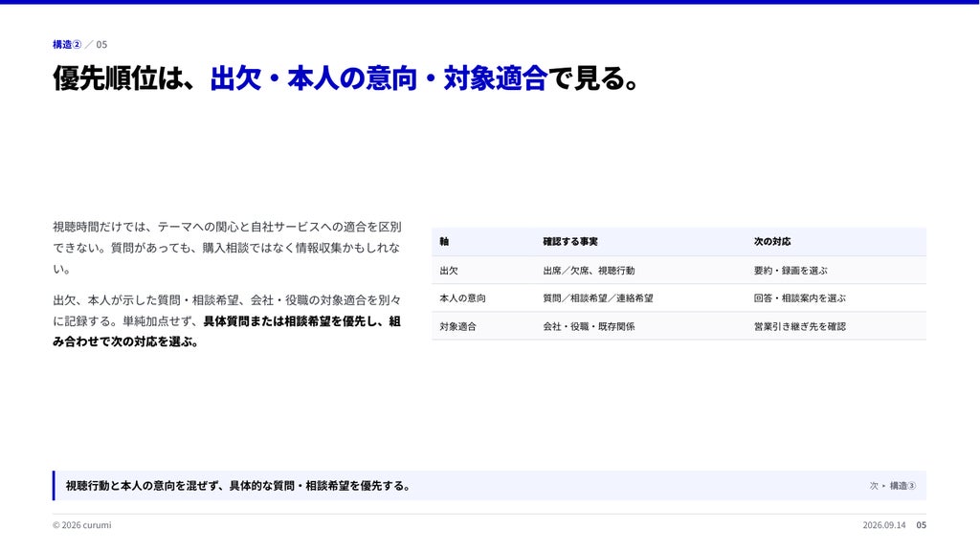
Task: Click the cell 要約・録画を選ぶ
Action: (791, 271)
